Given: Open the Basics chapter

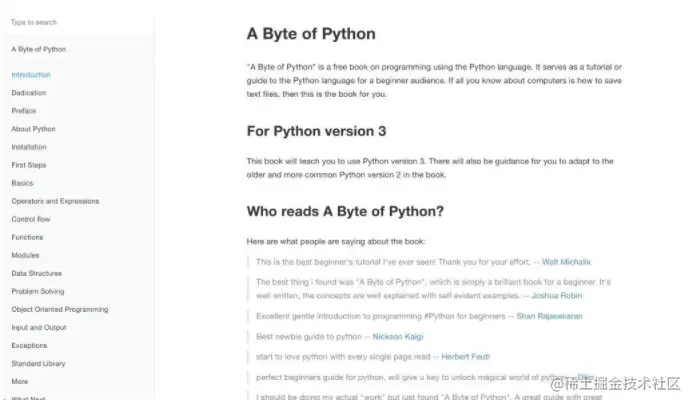Looking at the screenshot, I should [22, 183].
